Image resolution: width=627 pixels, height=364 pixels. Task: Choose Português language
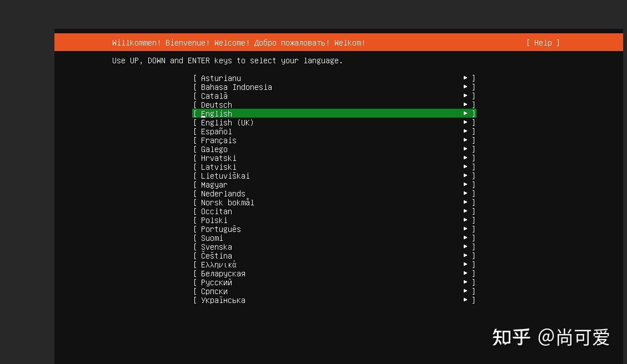[334, 229]
